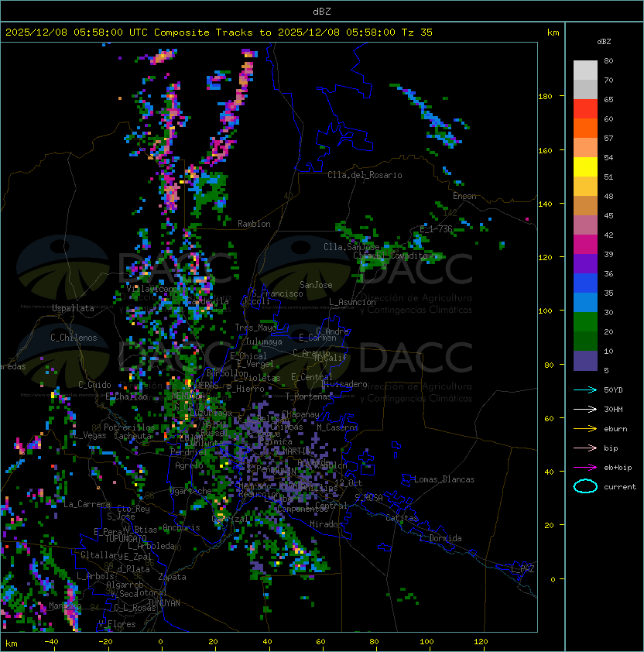Click the '0' tick on vertical km axis
The image size is (644, 652).
(x=553, y=580)
